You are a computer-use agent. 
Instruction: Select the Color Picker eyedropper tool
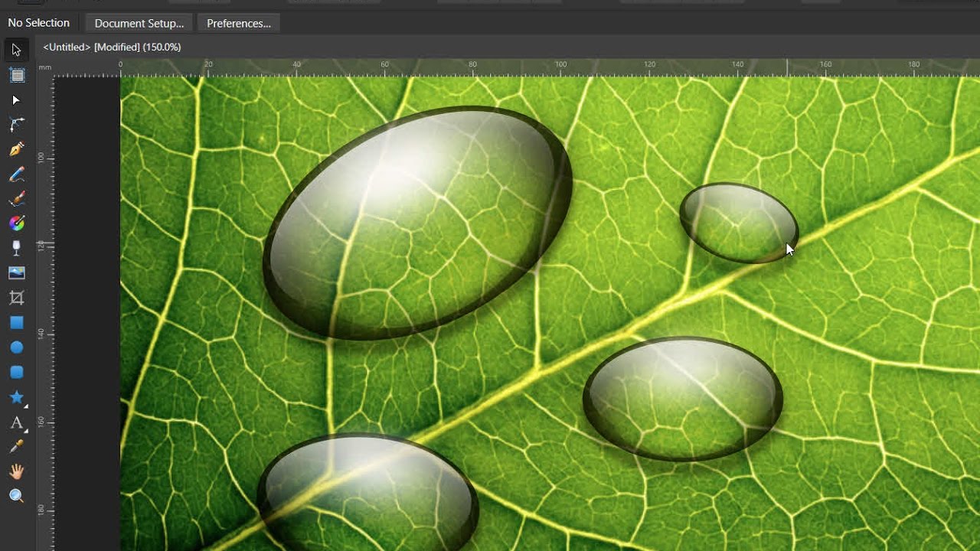(x=16, y=446)
